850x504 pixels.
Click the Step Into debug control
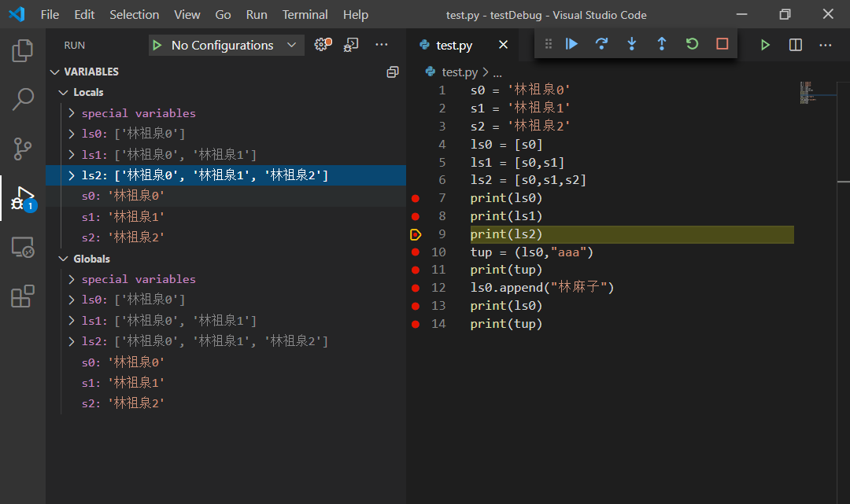coord(632,44)
